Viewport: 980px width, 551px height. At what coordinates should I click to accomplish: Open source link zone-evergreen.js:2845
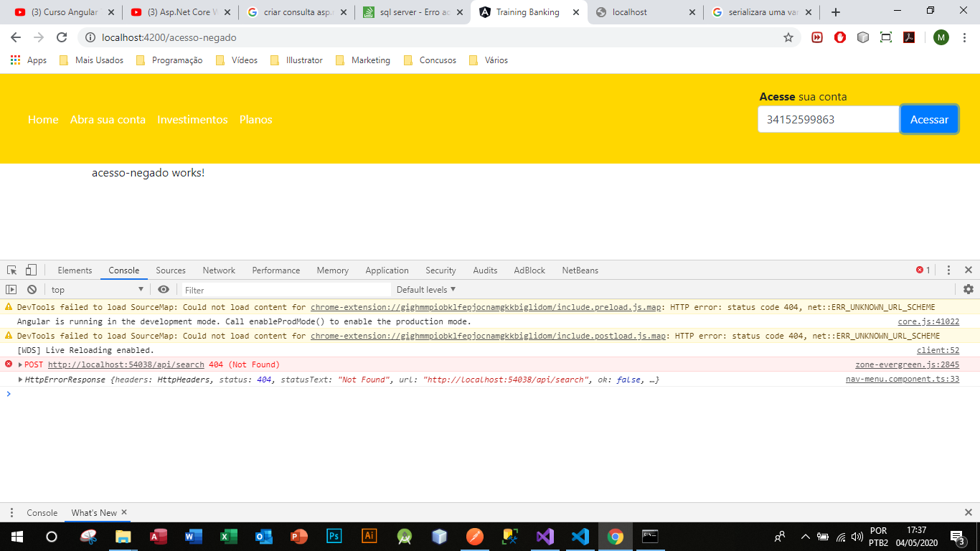[x=907, y=364]
